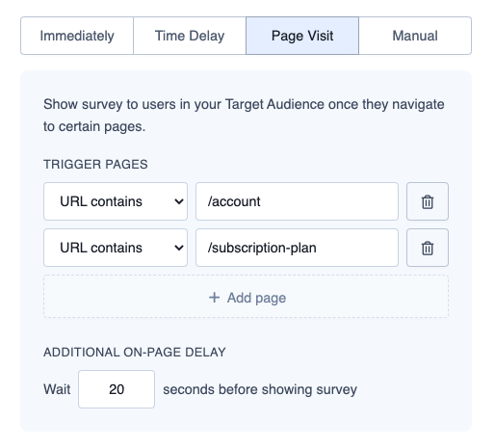
Task: Click the chevron arrow on the first URL contains select
Action: pos(179,201)
